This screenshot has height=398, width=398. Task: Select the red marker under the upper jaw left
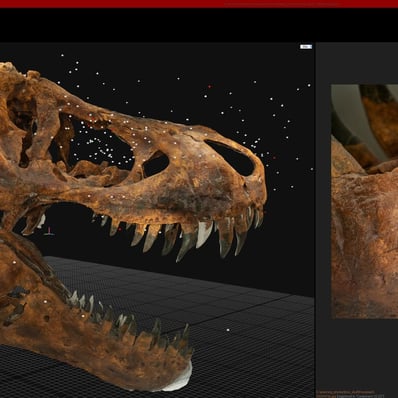[x=120, y=229]
